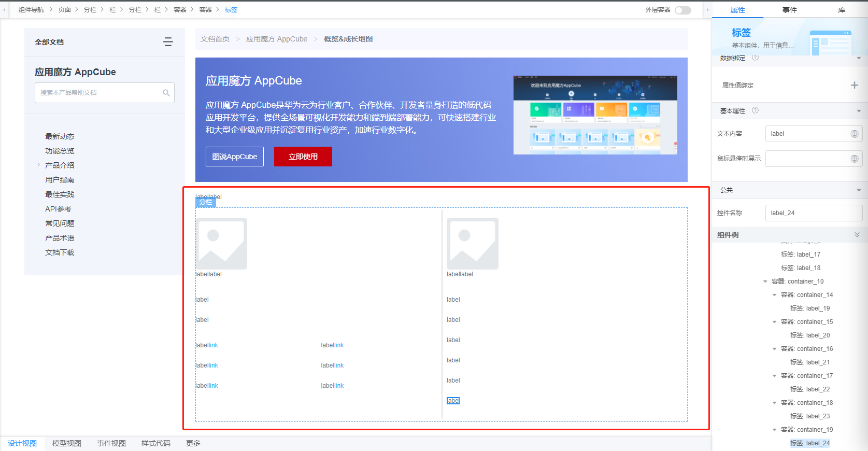Click the 鼠标悬停时展示 input field

[x=814, y=159]
